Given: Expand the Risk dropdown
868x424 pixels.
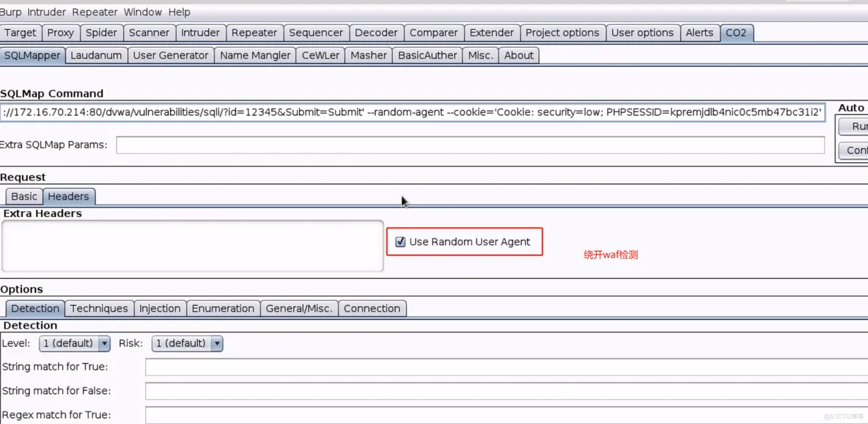Looking at the screenshot, I should pyautogui.click(x=216, y=343).
